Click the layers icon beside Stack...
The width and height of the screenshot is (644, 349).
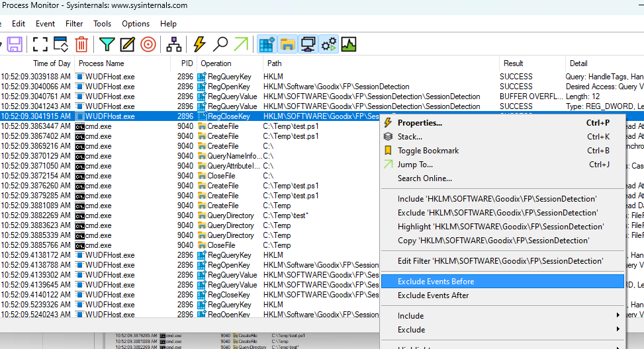(x=388, y=136)
